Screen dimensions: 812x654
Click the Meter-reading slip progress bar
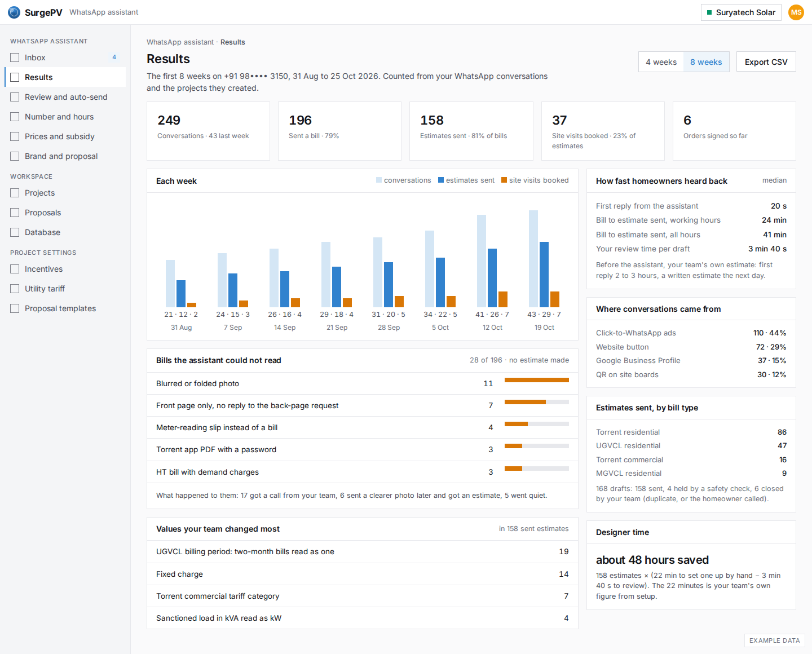(x=537, y=424)
